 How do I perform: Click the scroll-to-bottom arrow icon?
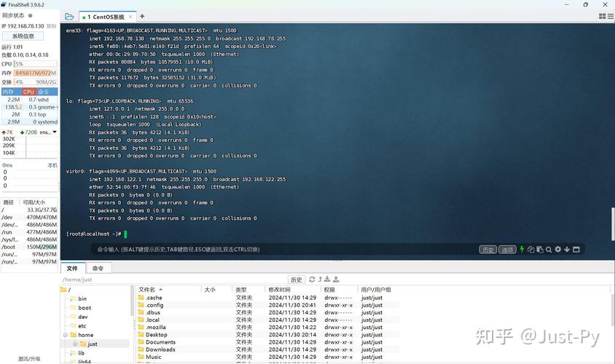pyautogui.click(x=567, y=249)
